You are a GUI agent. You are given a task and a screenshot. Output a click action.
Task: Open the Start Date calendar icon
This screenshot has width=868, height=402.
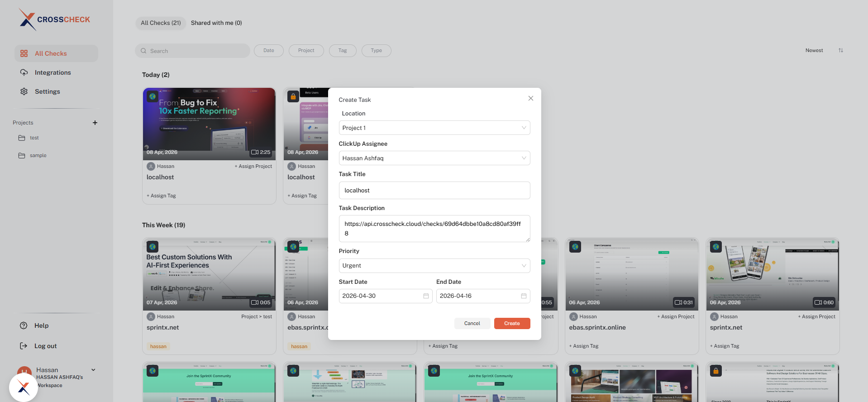click(x=426, y=296)
